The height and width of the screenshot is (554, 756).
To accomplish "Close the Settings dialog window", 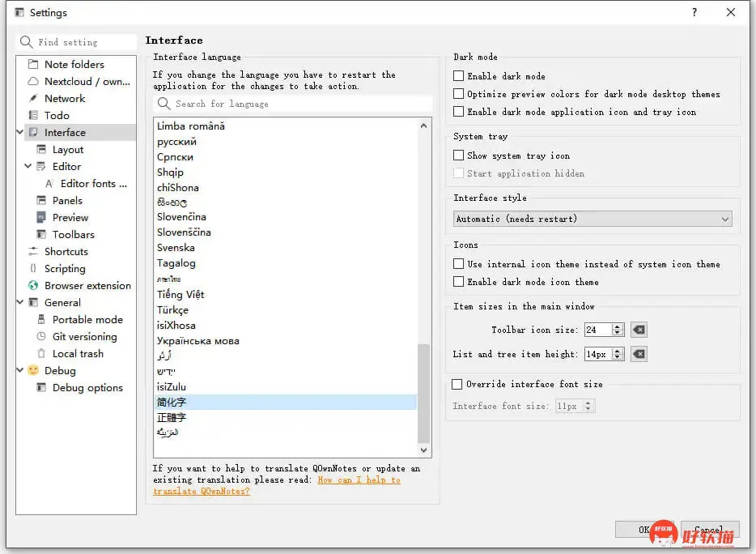I will click(x=731, y=12).
